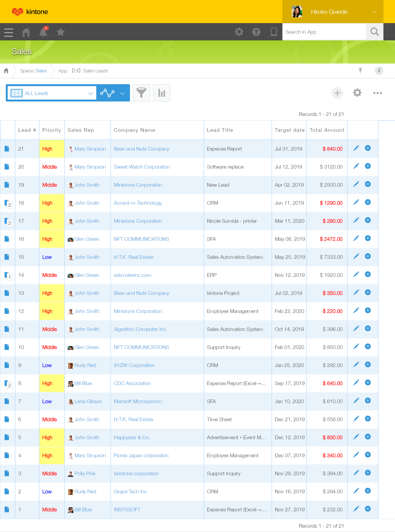
Task: Switch to mobile view icon
Action: (274, 32)
